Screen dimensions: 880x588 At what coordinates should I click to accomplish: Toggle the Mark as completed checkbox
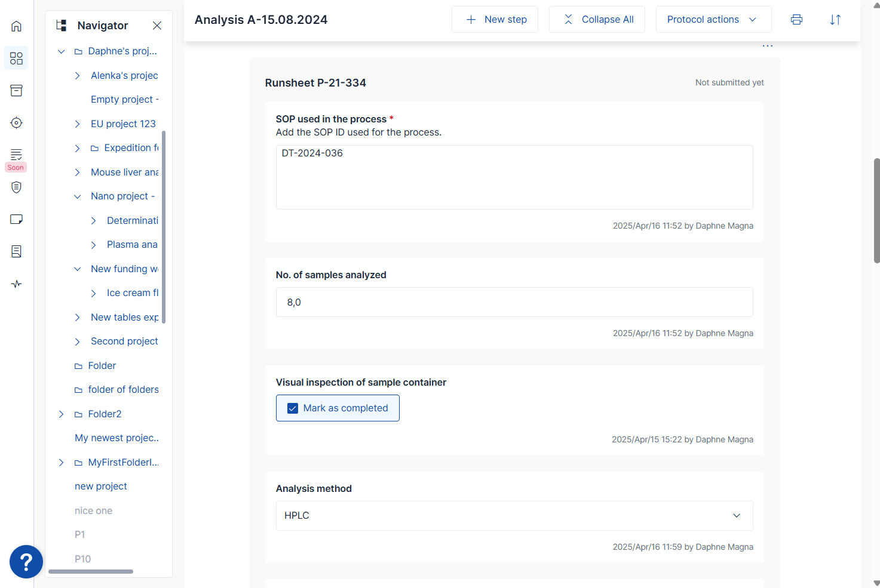pos(293,408)
